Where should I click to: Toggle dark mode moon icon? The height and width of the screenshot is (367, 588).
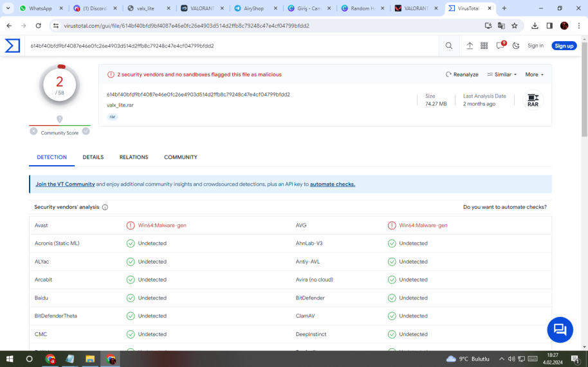(516, 46)
